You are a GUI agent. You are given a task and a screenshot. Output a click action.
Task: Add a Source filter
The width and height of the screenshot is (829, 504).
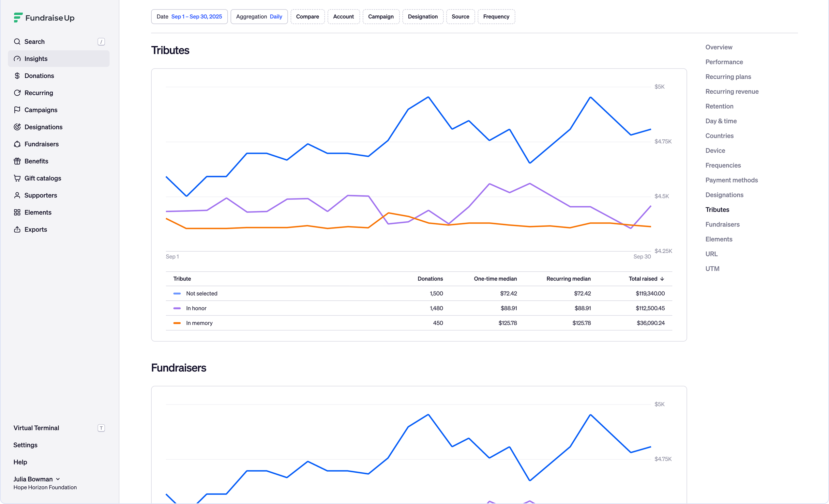click(461, 17)
